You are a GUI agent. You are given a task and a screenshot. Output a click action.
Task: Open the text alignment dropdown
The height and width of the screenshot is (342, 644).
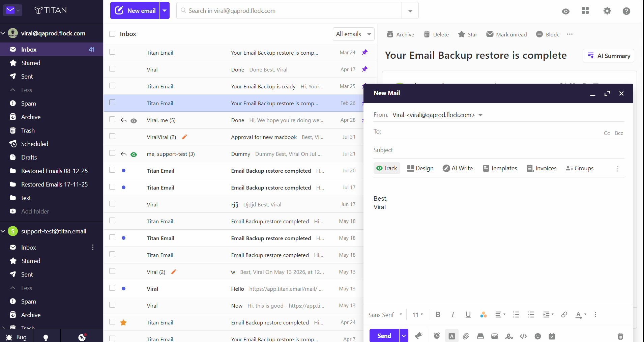(x=500, y=315)
